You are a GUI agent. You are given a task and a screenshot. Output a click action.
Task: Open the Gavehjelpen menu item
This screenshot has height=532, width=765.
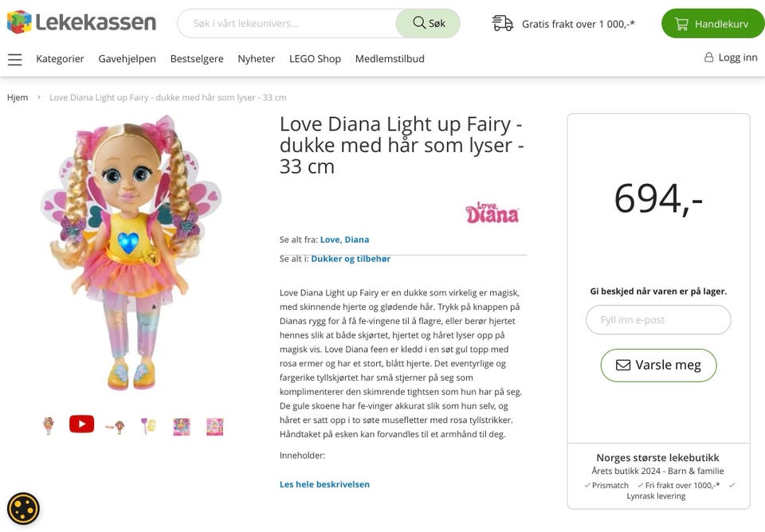tap(127, 59)
